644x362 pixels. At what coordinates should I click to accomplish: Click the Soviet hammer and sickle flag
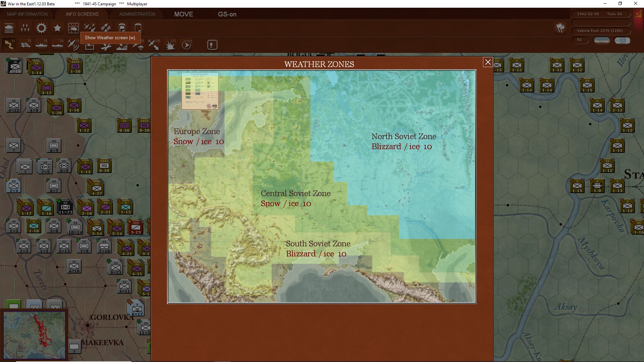(638, 15)
